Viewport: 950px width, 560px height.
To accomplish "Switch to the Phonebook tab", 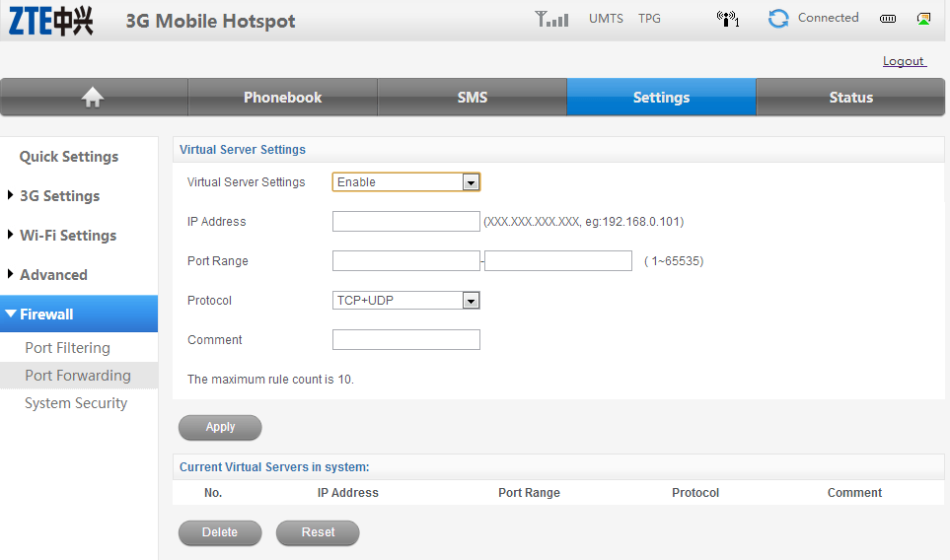I will pyautogui.click(x=282, y=98).
